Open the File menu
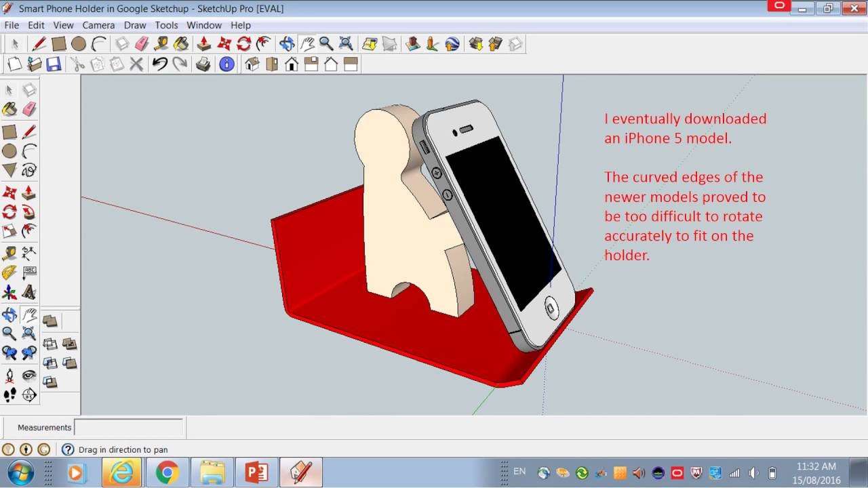868x488 pixels. [x=12, y=25]
